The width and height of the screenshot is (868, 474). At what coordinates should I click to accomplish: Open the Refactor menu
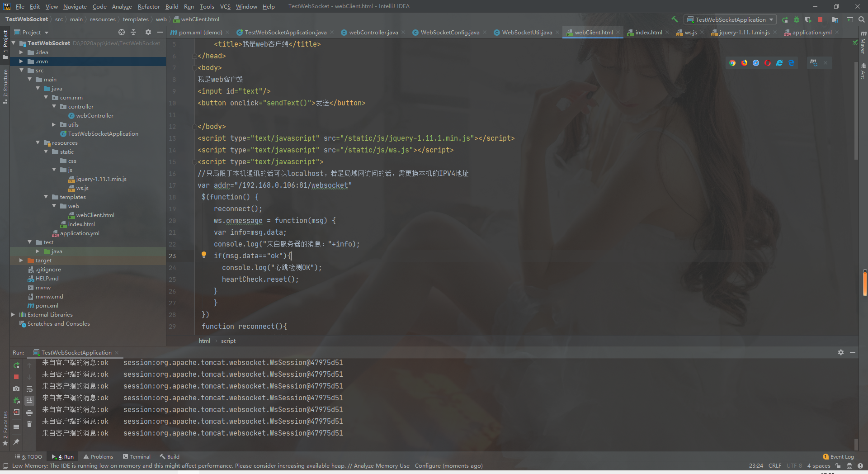pyautogui.click(x=149, y=6)
